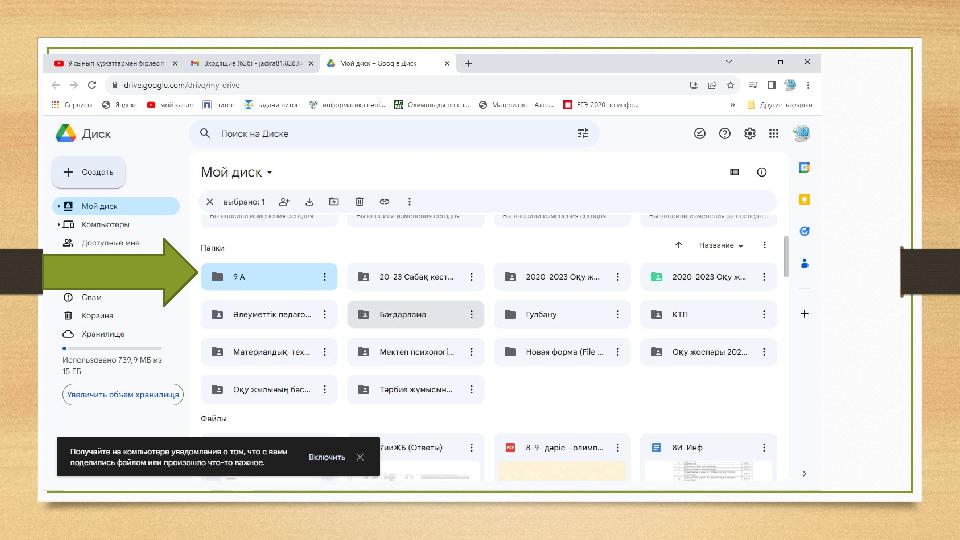
Task: Select the Материалдық тех... folder
Action: [x=269, y=352]
